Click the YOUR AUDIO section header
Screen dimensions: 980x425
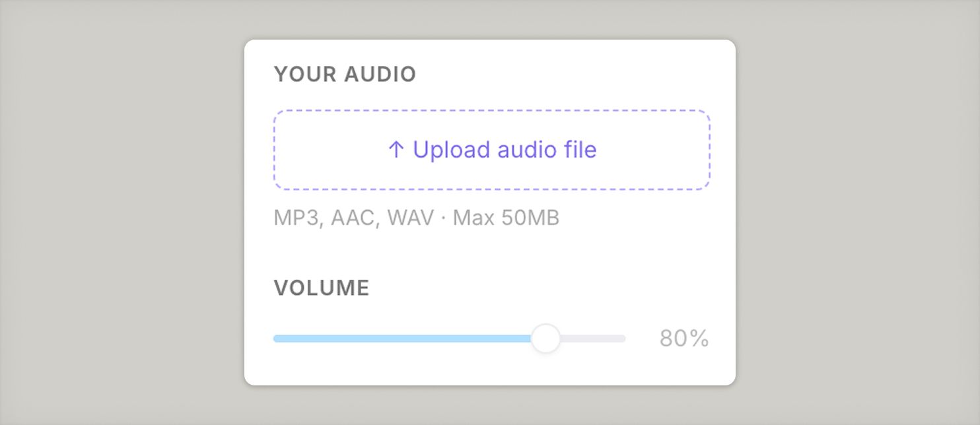pyautogui.click(x=345, y=75)
